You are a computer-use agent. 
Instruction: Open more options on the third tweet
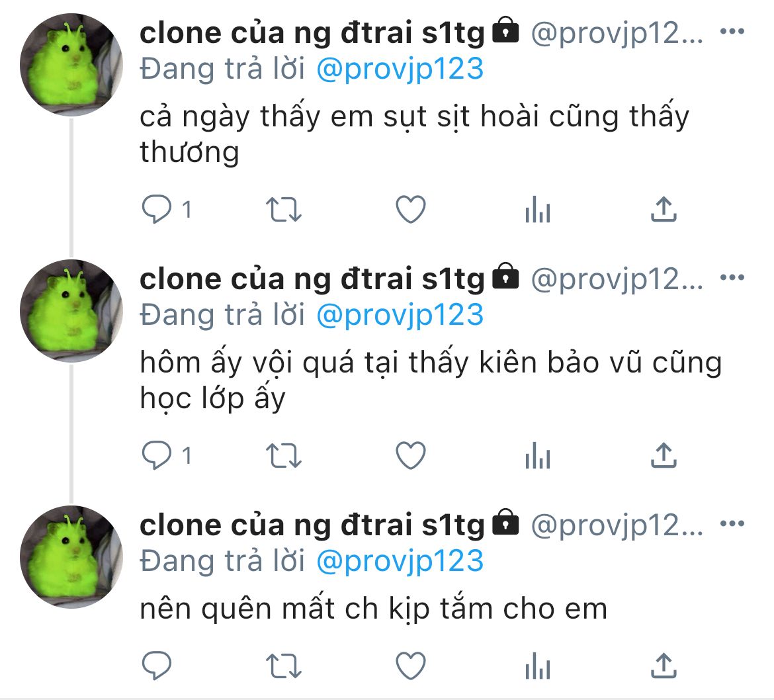(732, 523)
